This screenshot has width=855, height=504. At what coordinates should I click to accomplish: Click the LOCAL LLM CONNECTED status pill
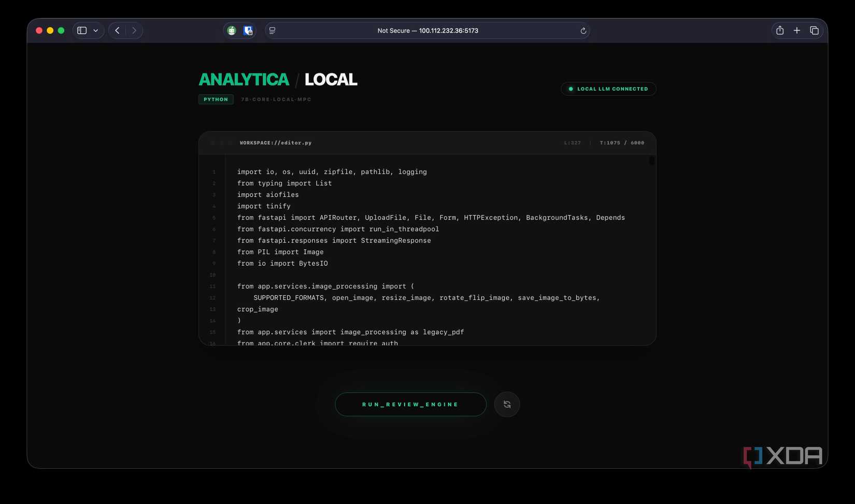(608, 89)
